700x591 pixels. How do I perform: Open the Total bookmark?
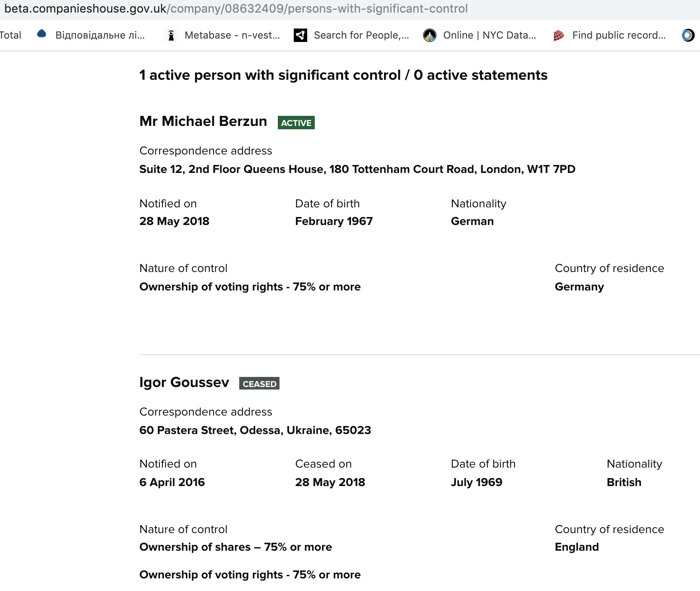(10, 35)
